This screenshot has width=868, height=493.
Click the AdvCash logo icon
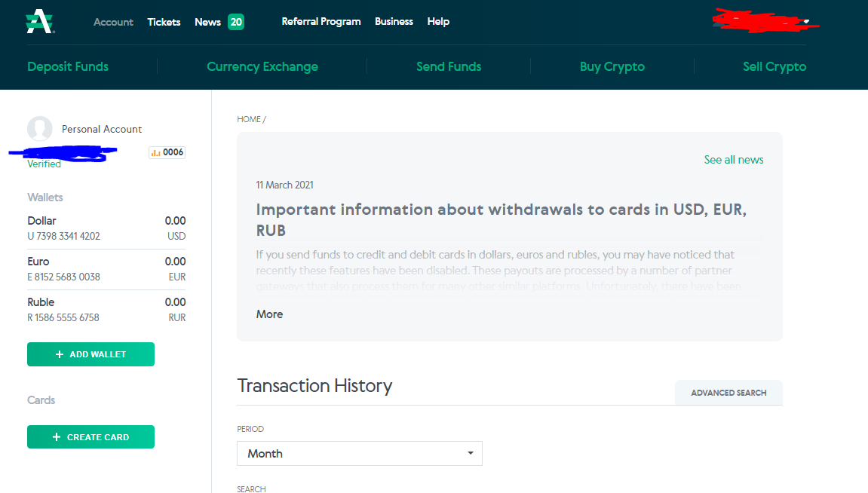40,22
